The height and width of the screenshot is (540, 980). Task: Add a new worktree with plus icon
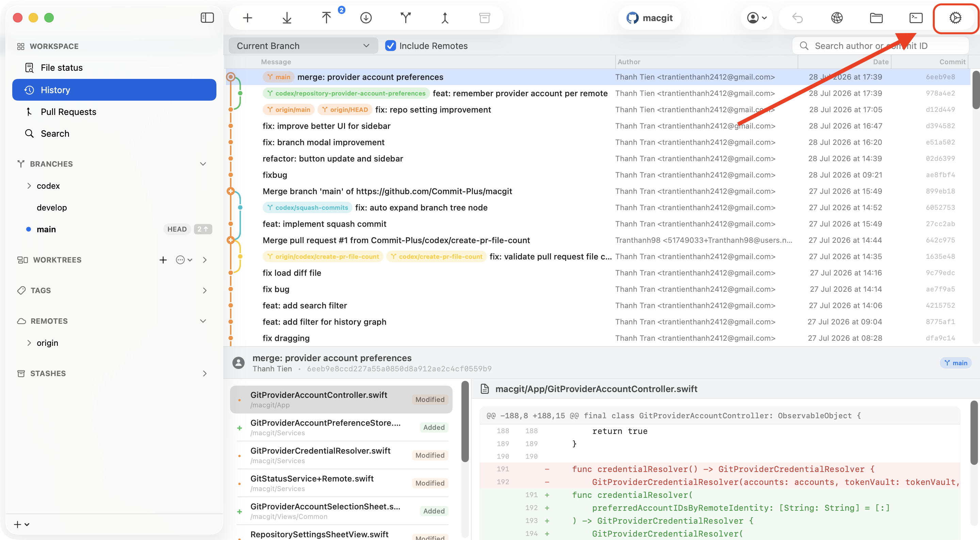(x=163, y=260)
